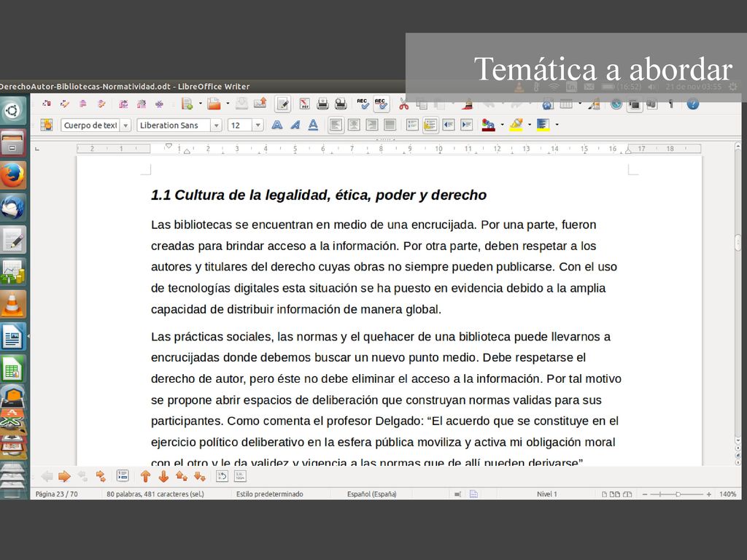Open font name dropdown Liberation Sans
Screen dimensions: 747x560
pyautogui.click(x=216, y=125)
